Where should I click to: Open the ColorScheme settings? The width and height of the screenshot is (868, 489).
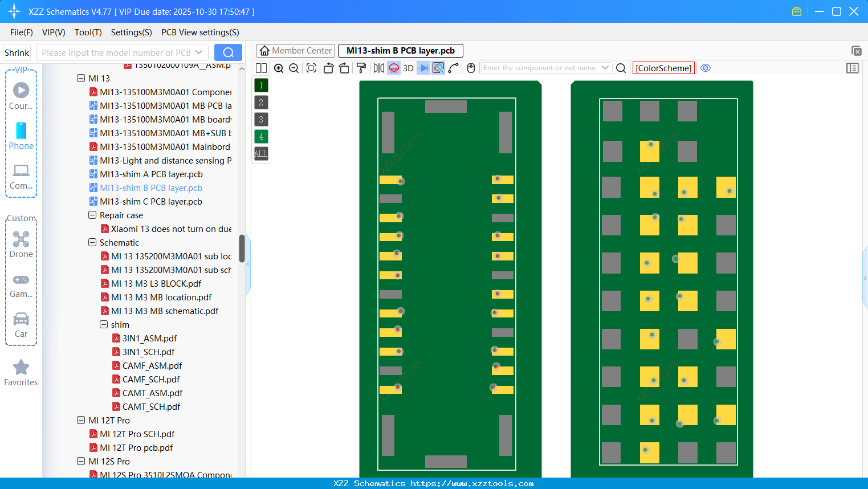663,68
